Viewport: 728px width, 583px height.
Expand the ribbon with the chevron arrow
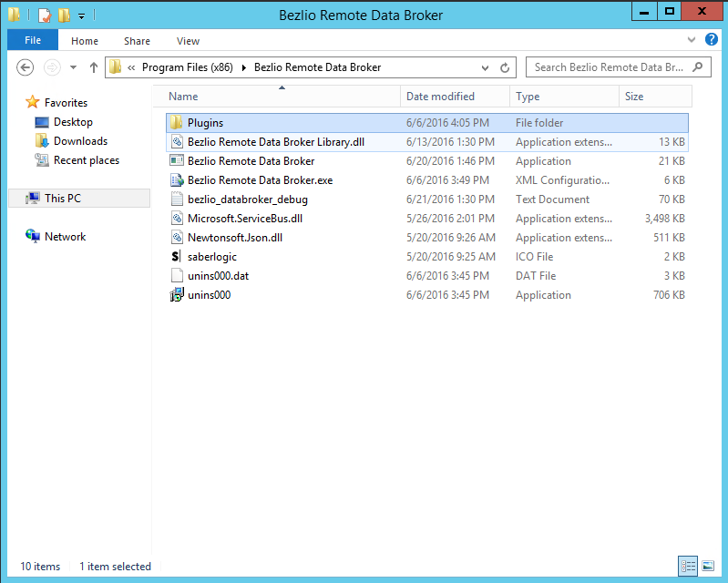692,40
